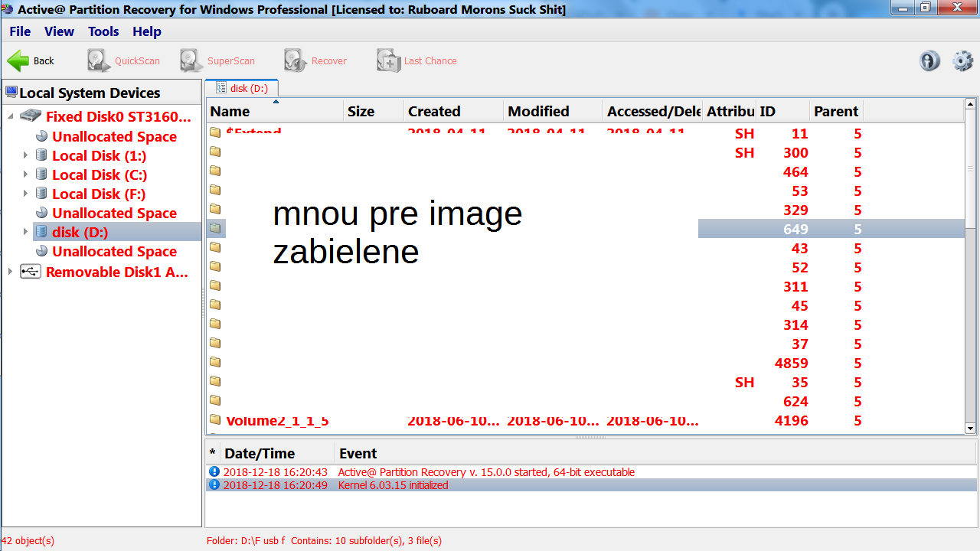
Task: Click the ID cell showing 314
Action: 795,324
